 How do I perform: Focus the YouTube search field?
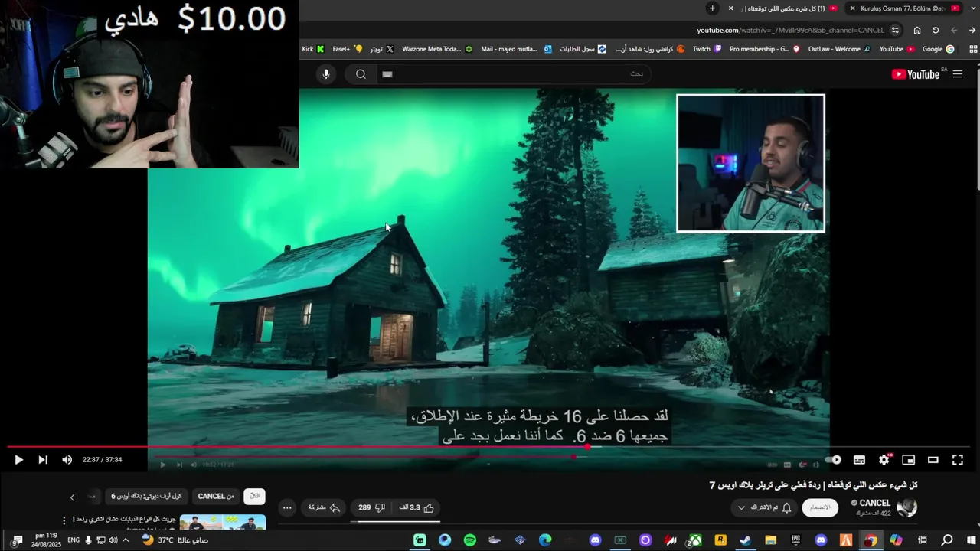tap(513, 74)
